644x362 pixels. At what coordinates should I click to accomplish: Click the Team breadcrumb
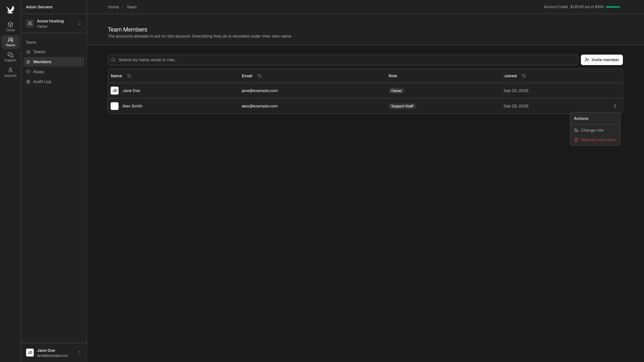(131, 7)
